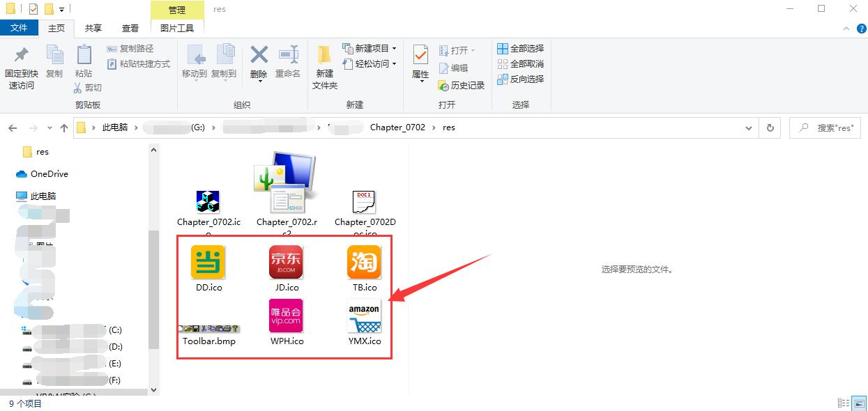Switch to Home (主页) ribbon tab
The height and width of the screenshot is (411, 868).
click(x=56, y=28)
